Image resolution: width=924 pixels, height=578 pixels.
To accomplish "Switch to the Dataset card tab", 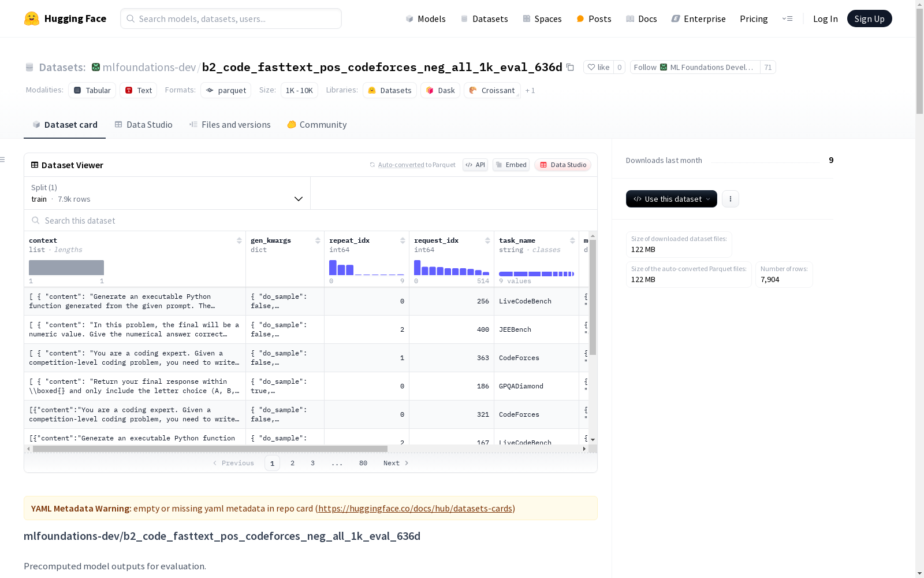I will pos(65,125).
